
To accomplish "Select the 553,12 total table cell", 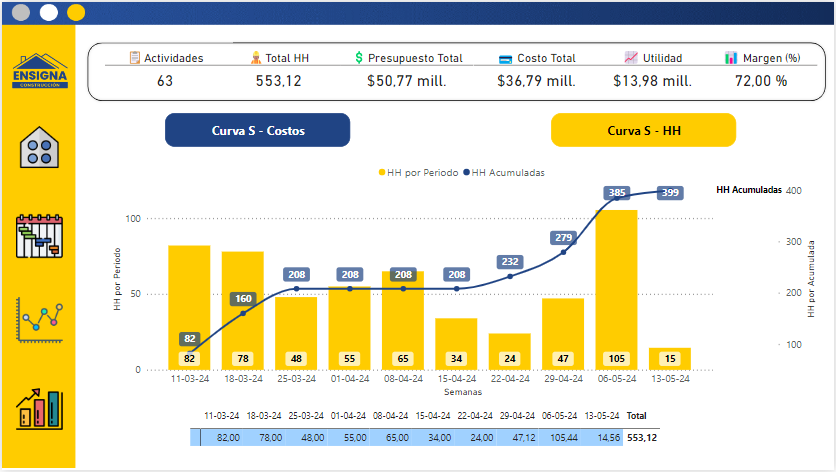I will [x=642, y=437].
